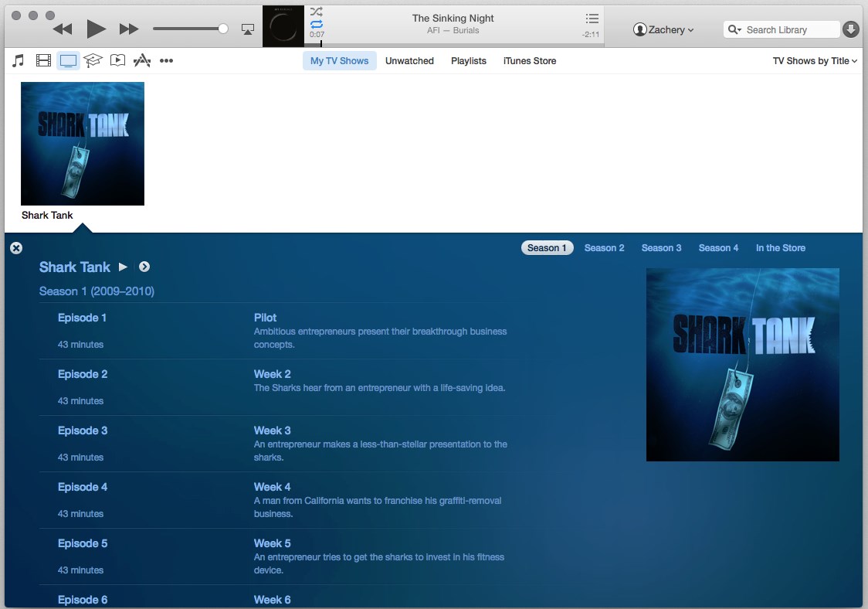Click the Week 5 episode title
This screenshot has height=609, width=868.
(x=273, y=543)
